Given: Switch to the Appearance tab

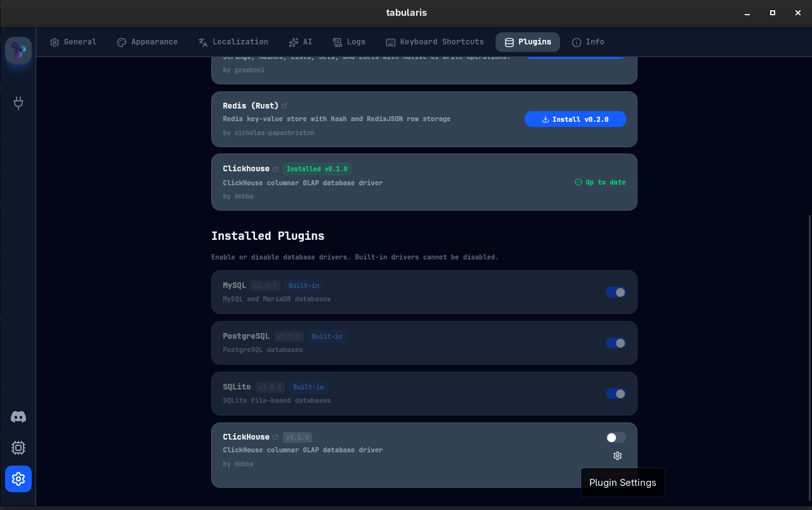Looking at the screenshot, I should pyautogui.click(x=147, y=42).
